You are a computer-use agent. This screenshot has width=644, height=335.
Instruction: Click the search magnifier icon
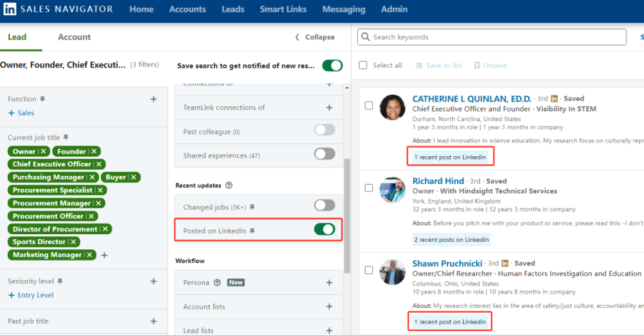point(365,37)
